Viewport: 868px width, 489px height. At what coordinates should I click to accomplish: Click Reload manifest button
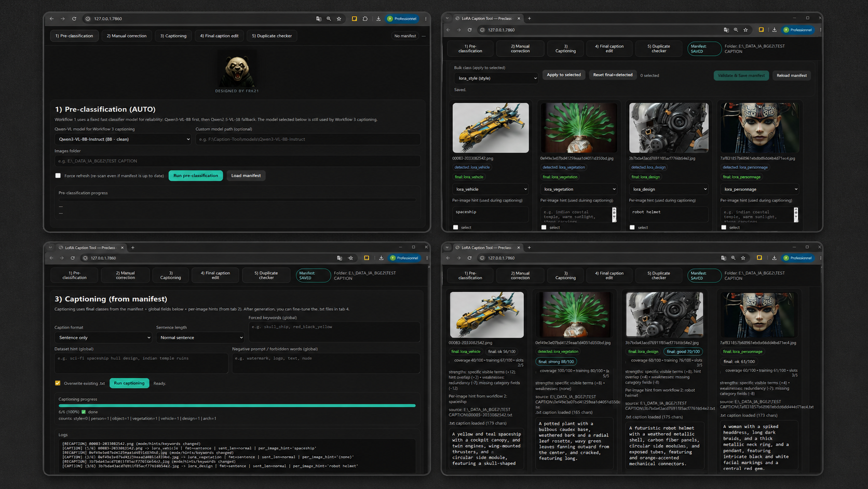[x=792, y=75]
